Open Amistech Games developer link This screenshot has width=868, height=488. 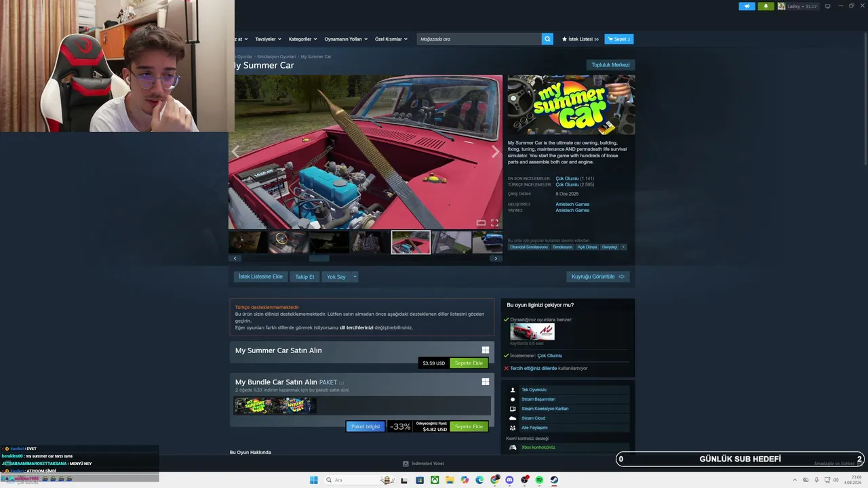572,204
